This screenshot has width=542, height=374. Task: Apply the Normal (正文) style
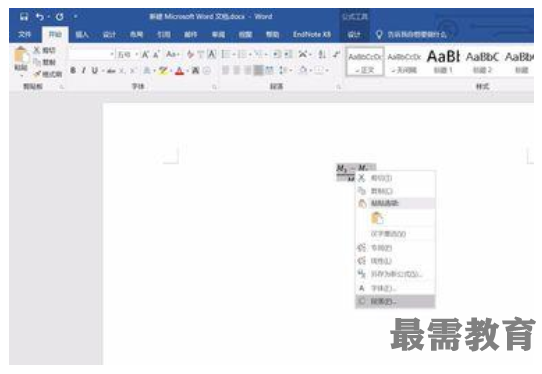(365, 63)
